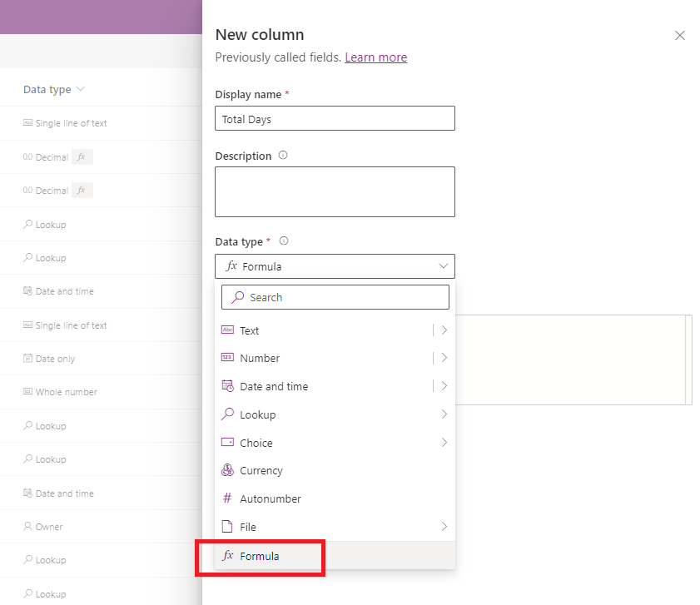700x605 pixels.
Task: Click the Autonumber hash icon
Action: coord(227,498)
